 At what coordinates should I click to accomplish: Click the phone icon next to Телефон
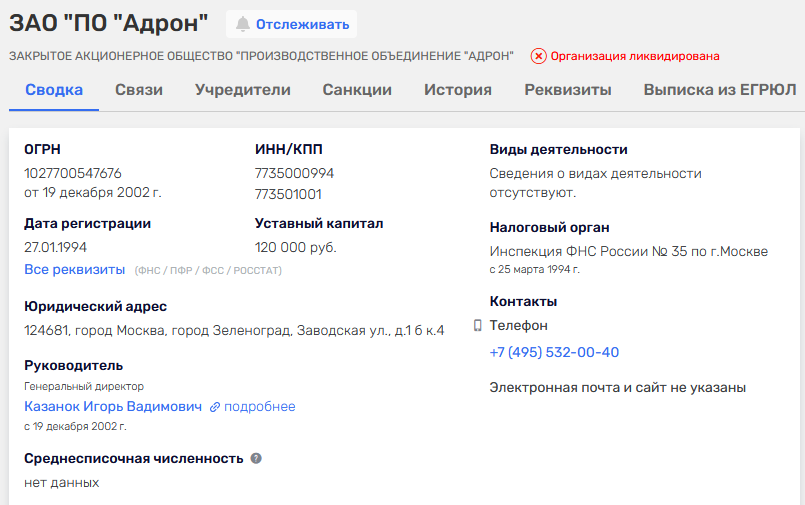click(x=477, y=325)
